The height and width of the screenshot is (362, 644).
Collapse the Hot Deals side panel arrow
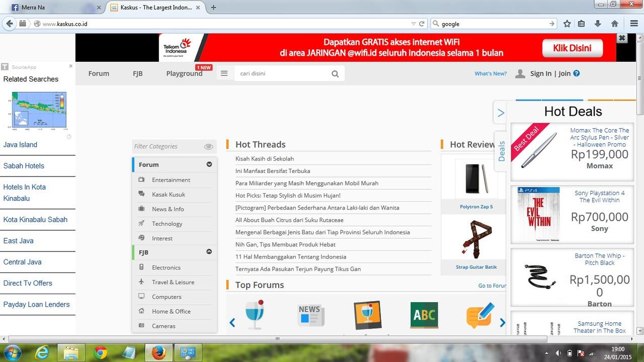coord(500,113)
